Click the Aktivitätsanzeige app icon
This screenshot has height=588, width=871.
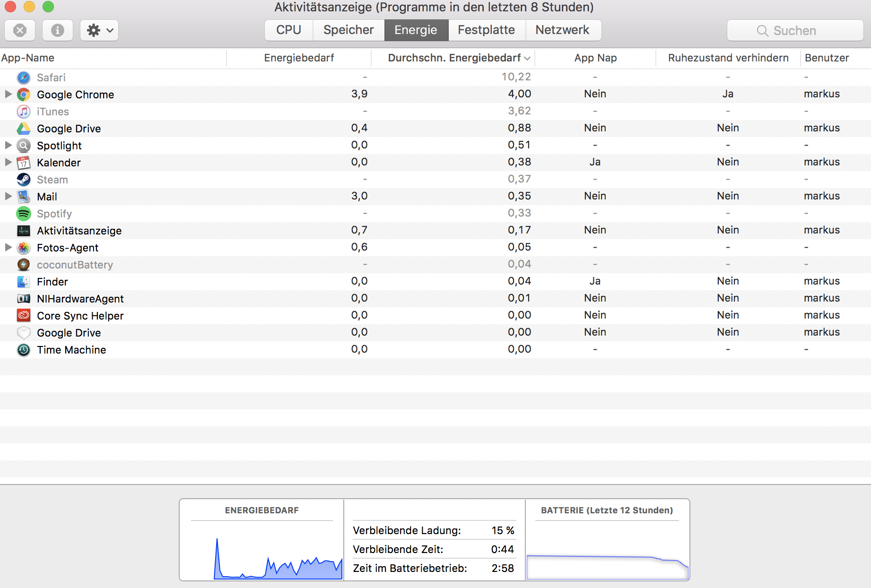tap(24, 231)
